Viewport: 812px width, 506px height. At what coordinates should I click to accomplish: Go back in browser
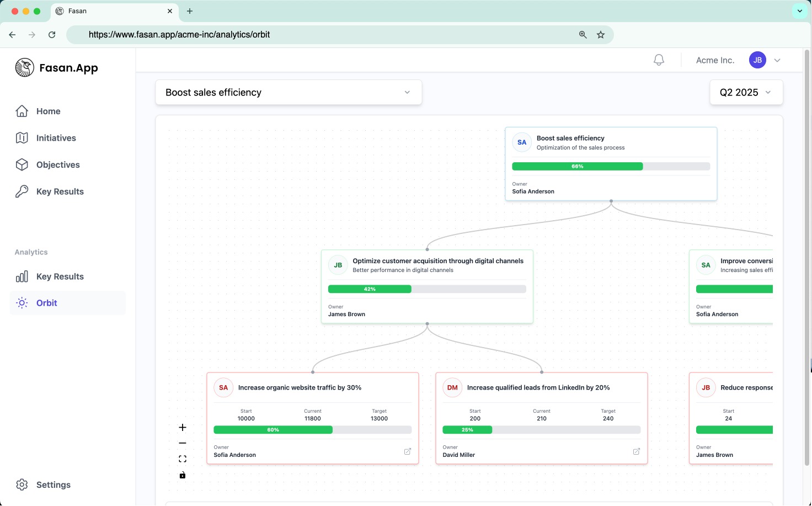pyautogui.click(x=12, y=35)
